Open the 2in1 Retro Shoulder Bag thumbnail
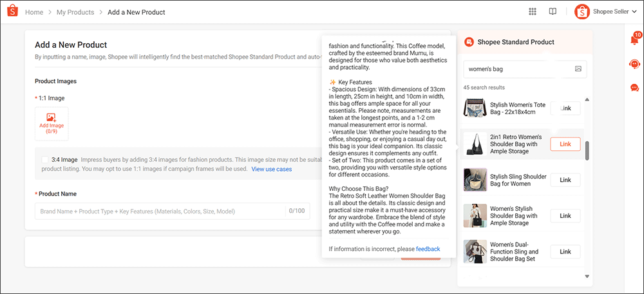The height and width of the screenshot is (294, 644). [475, 144]
